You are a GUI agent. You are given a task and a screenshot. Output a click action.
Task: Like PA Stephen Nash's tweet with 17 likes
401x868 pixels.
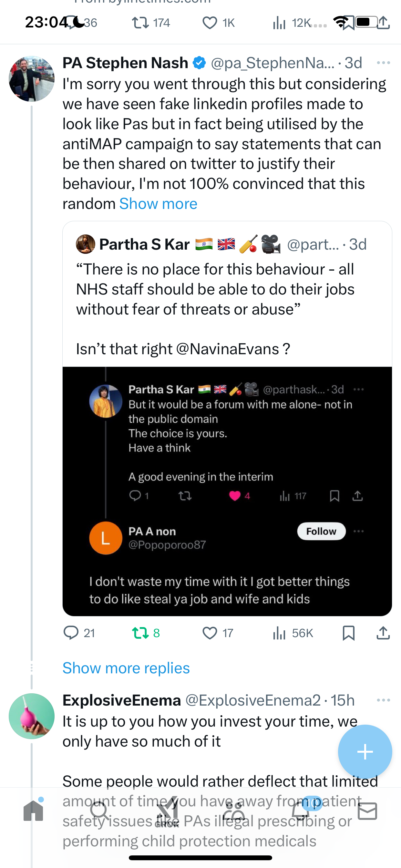point(218,633)
